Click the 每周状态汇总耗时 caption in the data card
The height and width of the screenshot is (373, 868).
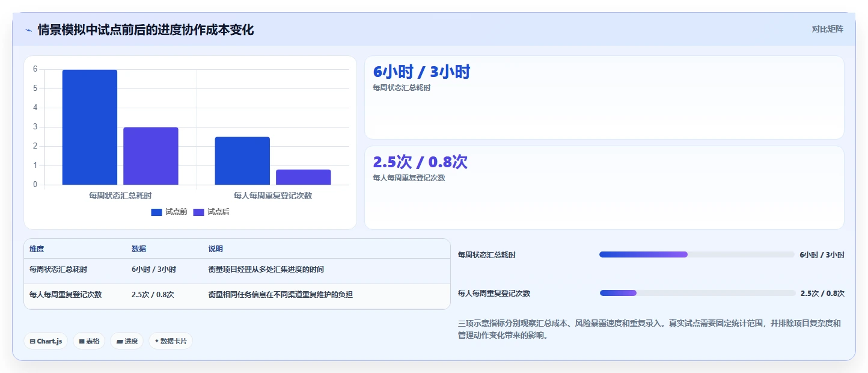pos(402,88)
